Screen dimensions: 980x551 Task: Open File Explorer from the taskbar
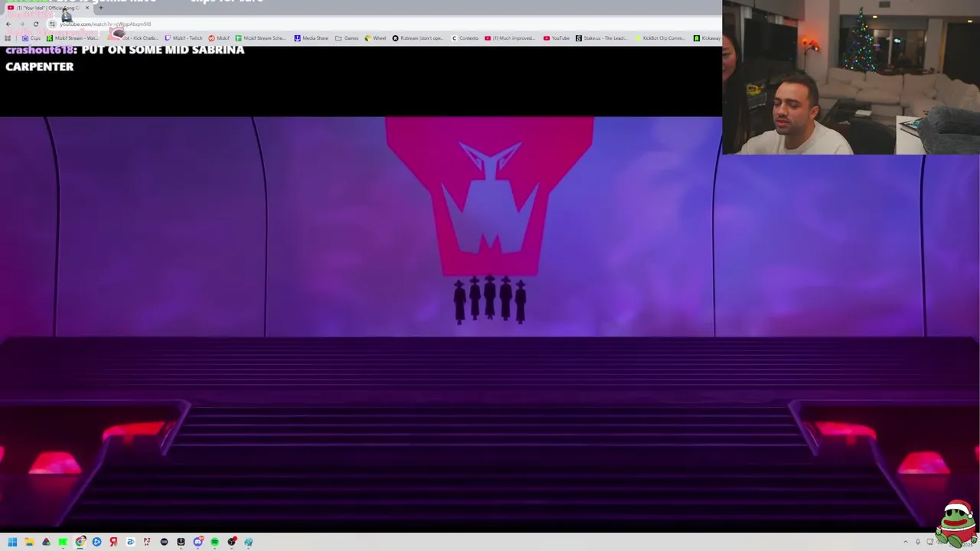pos(29,542)
